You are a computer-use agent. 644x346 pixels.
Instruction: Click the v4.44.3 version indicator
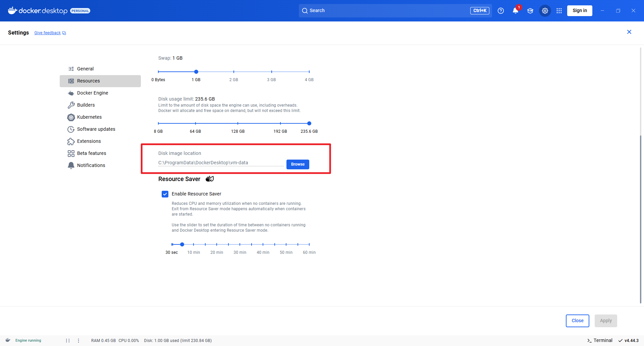(629, 340)
